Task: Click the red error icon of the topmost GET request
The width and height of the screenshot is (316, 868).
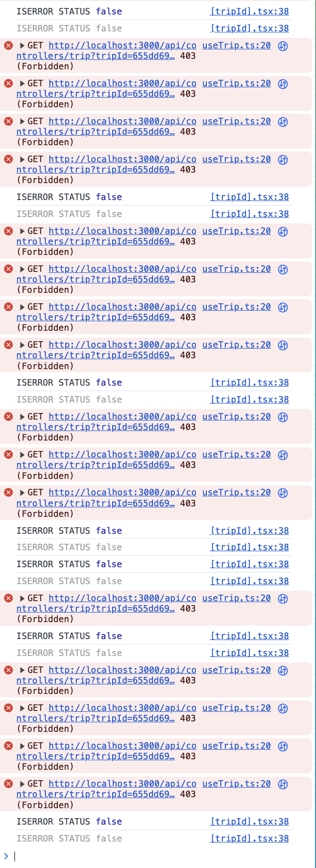Action: pos(8,45)
